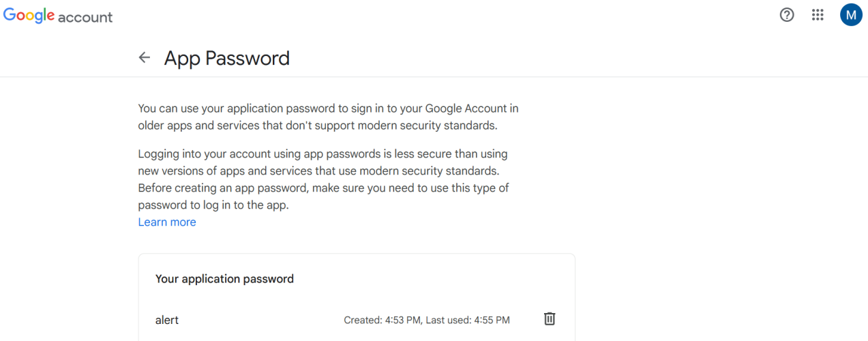Click the "account" text beside the Google logo
This screenshot has width=868, height=341.
(x=85, y=18)
